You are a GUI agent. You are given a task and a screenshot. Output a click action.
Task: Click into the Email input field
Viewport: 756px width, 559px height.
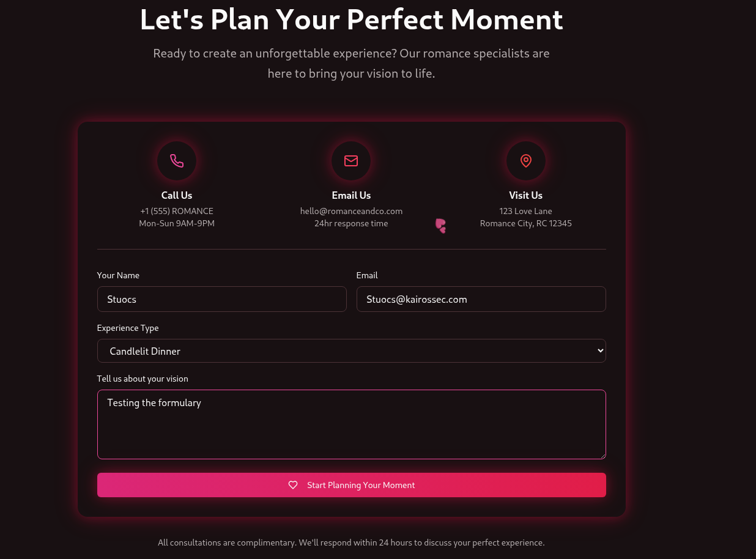pos(481,299)
